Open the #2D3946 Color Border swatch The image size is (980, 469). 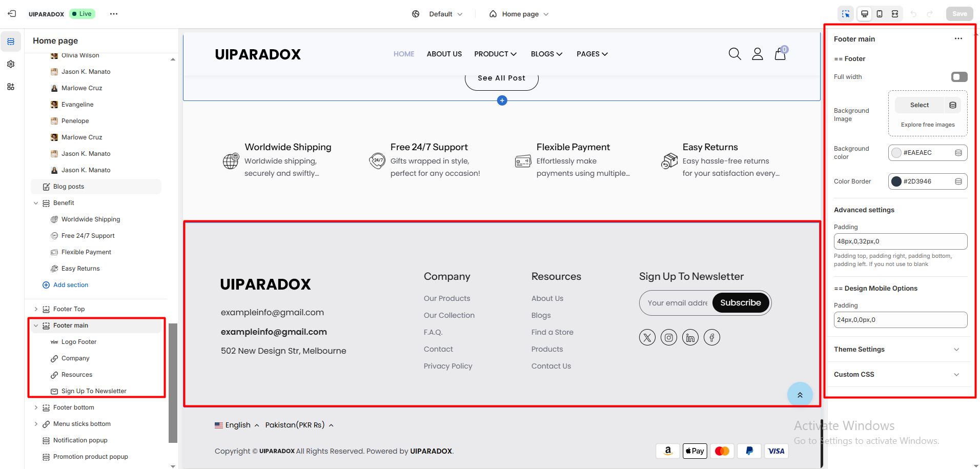[896, 181]
